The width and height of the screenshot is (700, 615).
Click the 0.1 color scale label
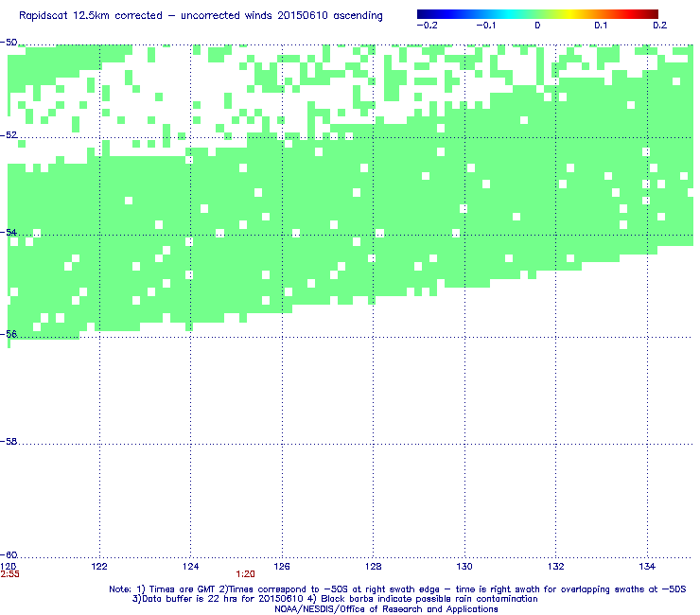(x=601, y=26)
